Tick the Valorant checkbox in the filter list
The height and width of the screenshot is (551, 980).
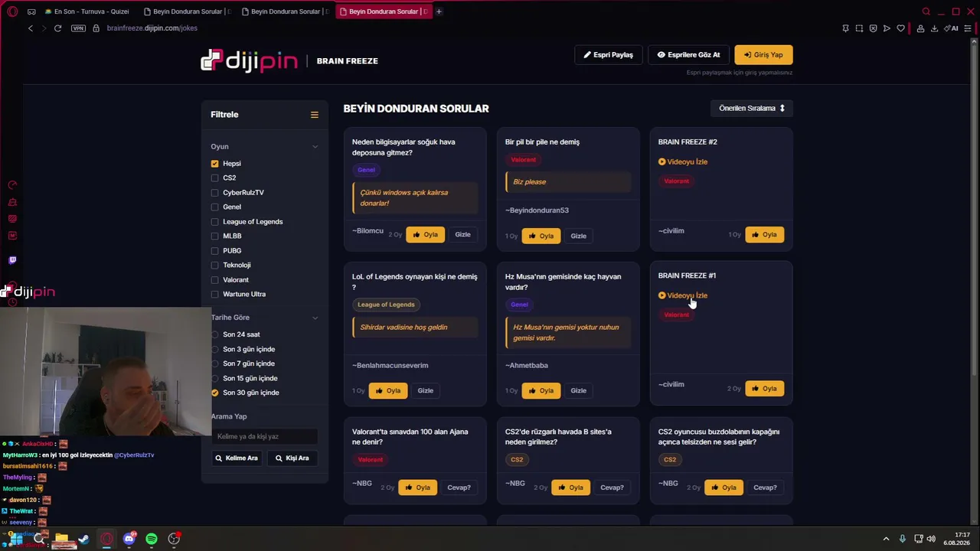point(214,280)
